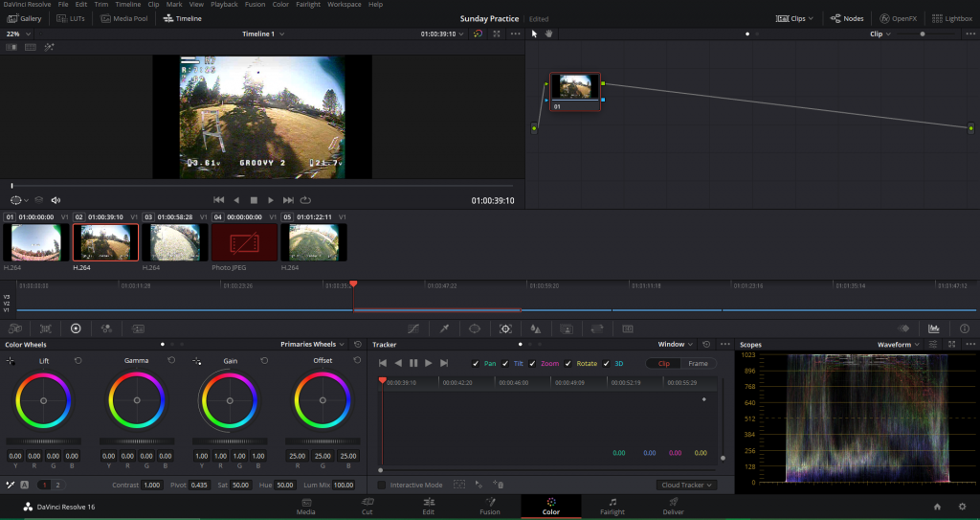Open tracker Window mode dropdown
Image resolution: width=980 pixels, height=520 pixels.
[x=675, y=344]
